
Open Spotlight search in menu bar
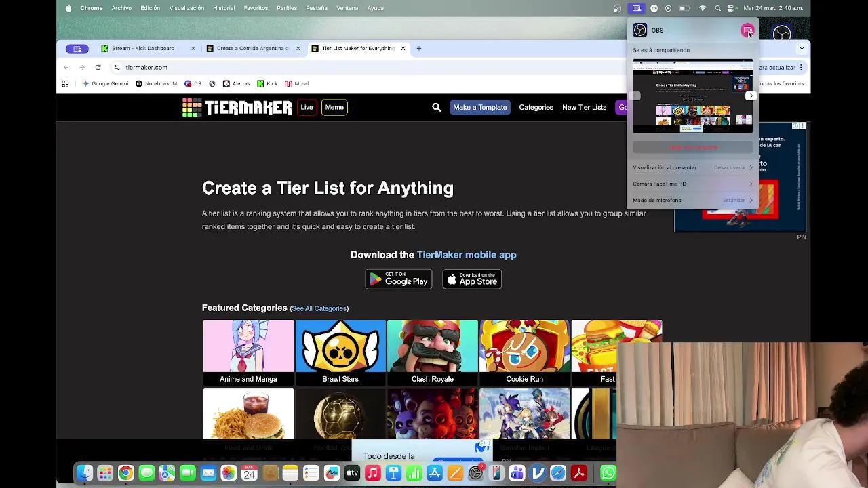tap(717, 8)
